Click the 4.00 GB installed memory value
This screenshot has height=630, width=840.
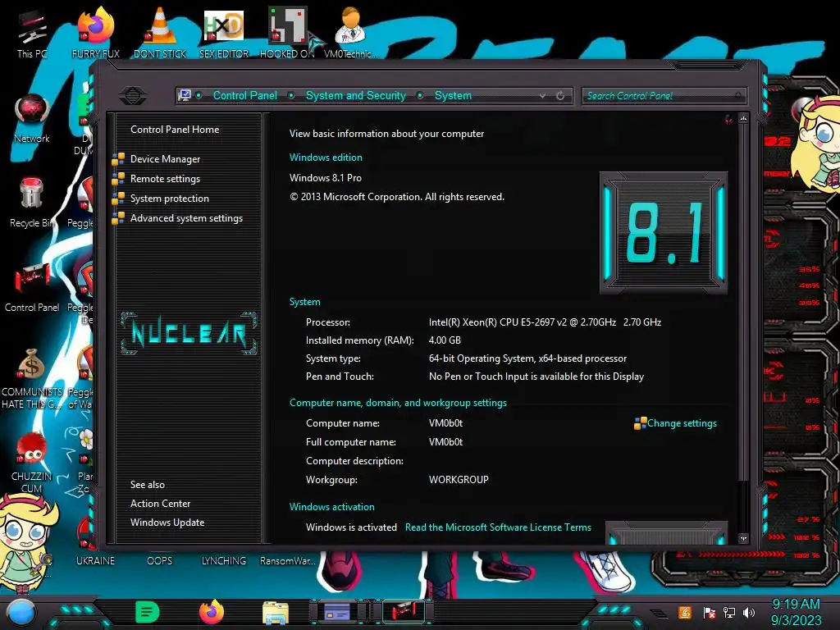(x=445, y=340)
